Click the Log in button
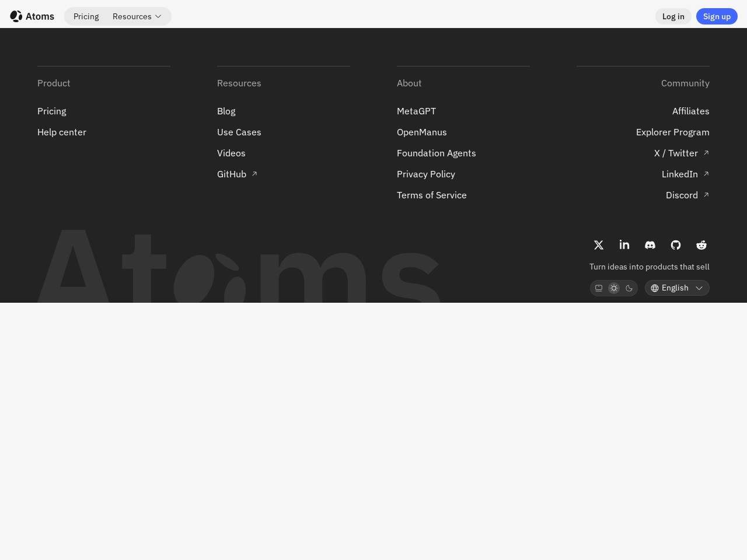This screenshot has height=560, width=747. (x=673, y=16)
